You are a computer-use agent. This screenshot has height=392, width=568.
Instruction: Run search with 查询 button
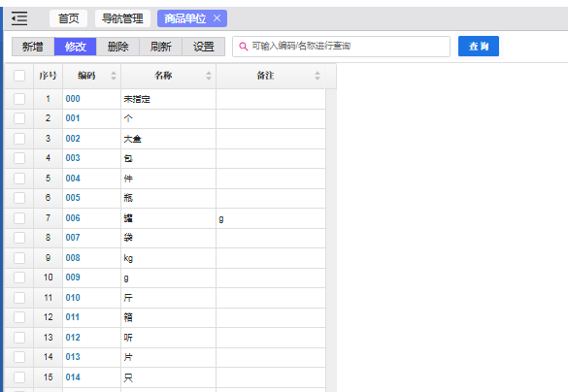479,46
